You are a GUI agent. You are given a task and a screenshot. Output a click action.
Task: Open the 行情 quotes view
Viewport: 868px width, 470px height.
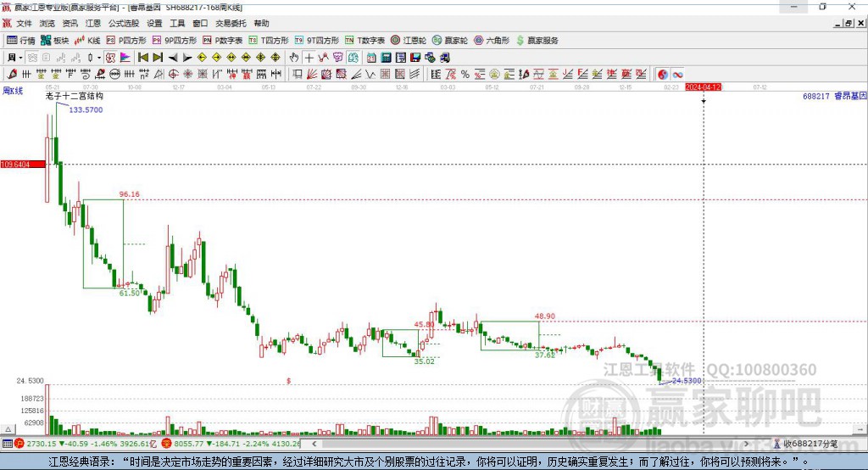point(21,41)
